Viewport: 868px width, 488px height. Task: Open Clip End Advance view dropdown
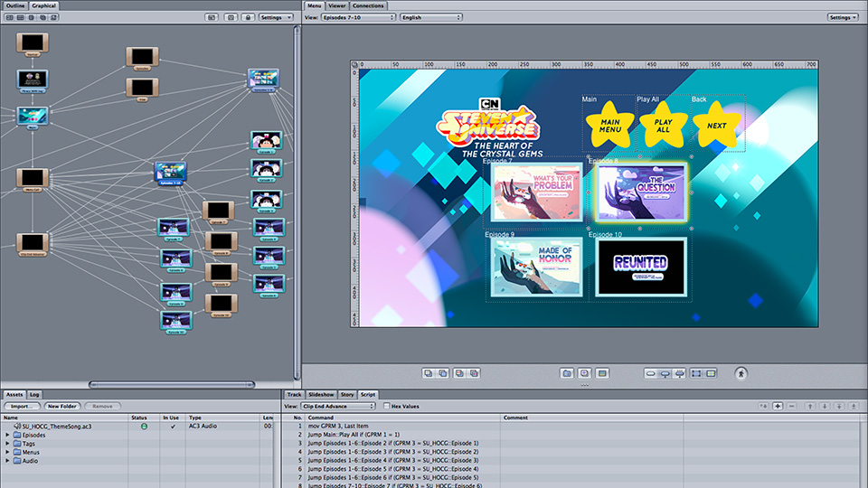pos(337,406)
